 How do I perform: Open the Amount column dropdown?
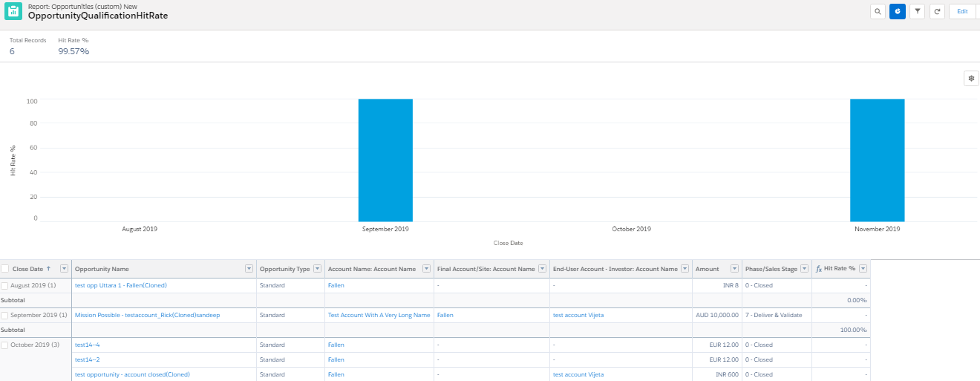(x=735, y=269)
